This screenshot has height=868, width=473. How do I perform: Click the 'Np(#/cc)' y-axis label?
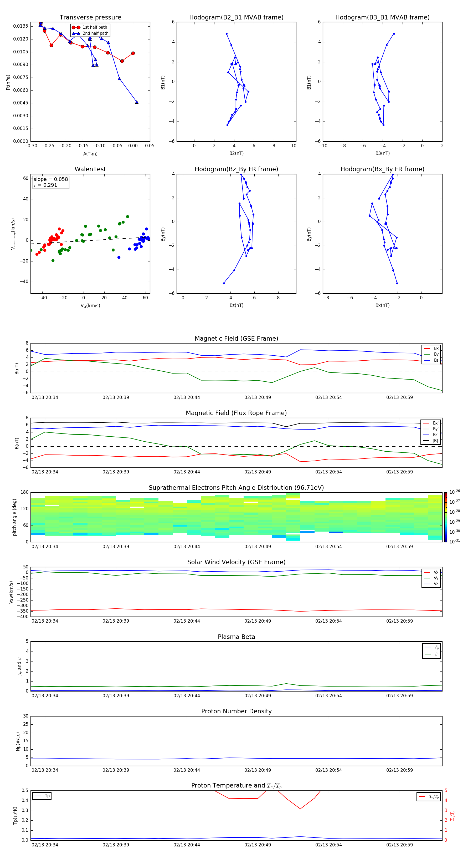tap(18, 741)
